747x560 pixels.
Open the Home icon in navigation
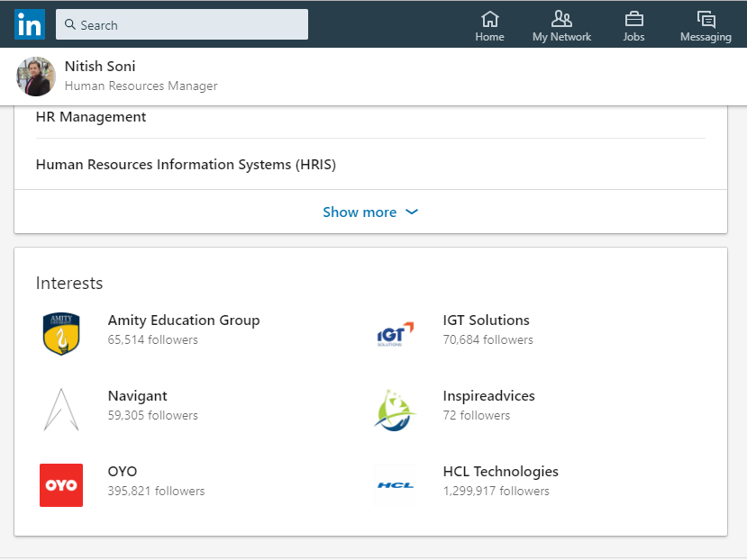click(x=489, y=19)
